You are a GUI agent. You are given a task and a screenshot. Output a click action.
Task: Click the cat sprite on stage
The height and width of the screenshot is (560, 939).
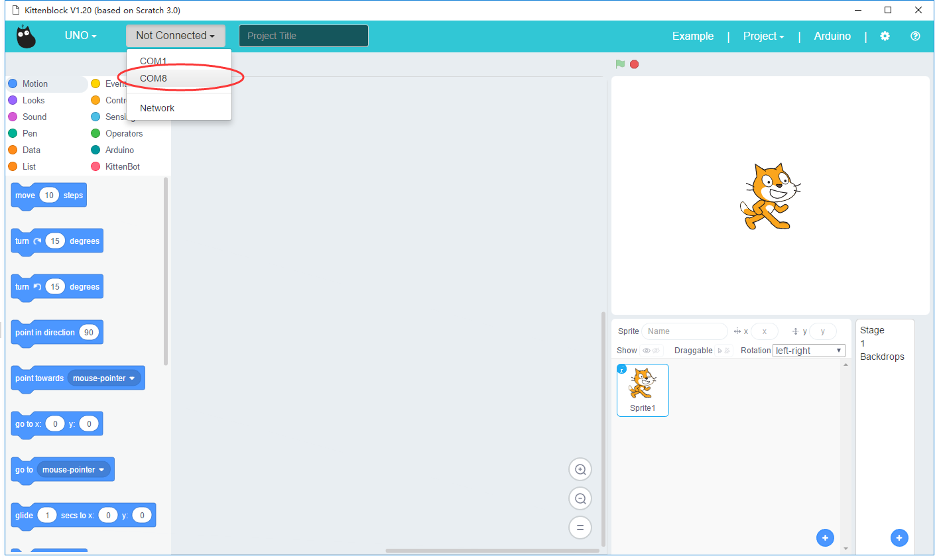pos(771,197)
